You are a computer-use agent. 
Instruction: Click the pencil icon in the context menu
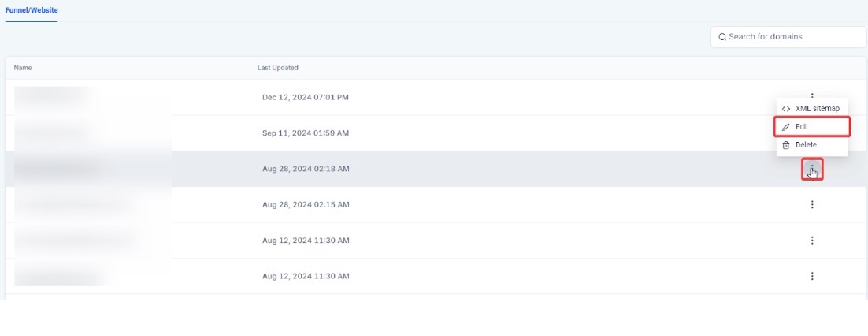pyautogui.click(x=785, y=127)
